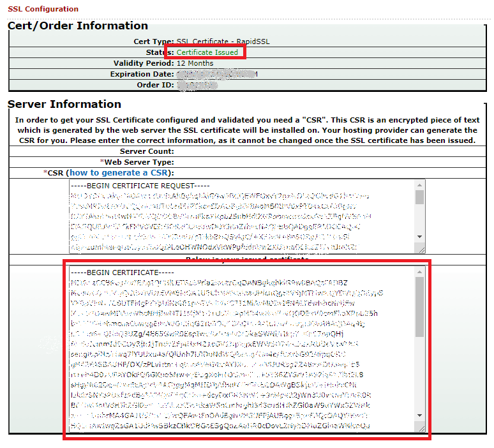Click the CSR box scrollbar thumb
Image resolution: width=494 pixels, height=448 pixels.
[419, 197]
